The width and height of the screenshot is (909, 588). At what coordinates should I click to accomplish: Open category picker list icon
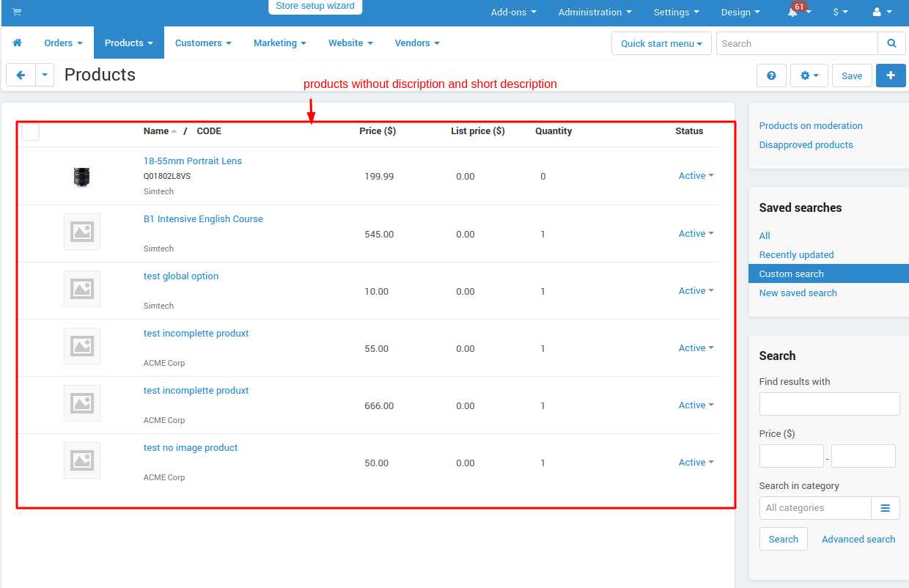pyautogui.click(x=885, y=508)
